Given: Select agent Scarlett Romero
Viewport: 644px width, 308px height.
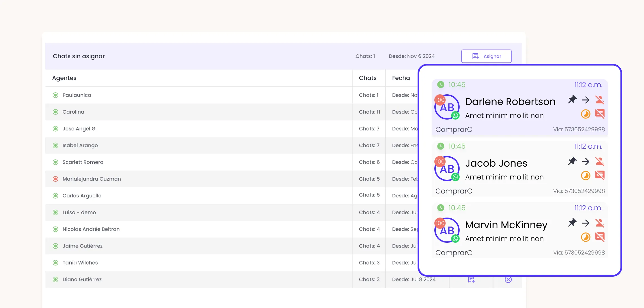Looking at the screenshot, I should 83,162.
